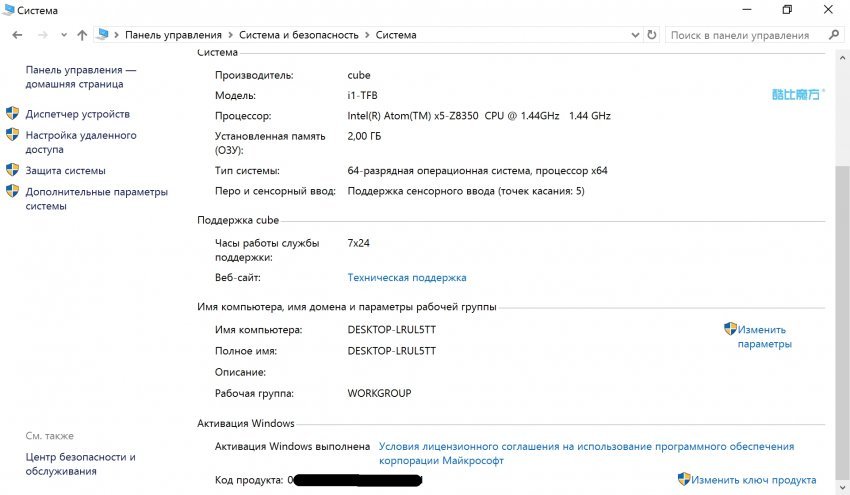
Task: Click the shield icon beside Защита системы
Action: coord(12,170)
